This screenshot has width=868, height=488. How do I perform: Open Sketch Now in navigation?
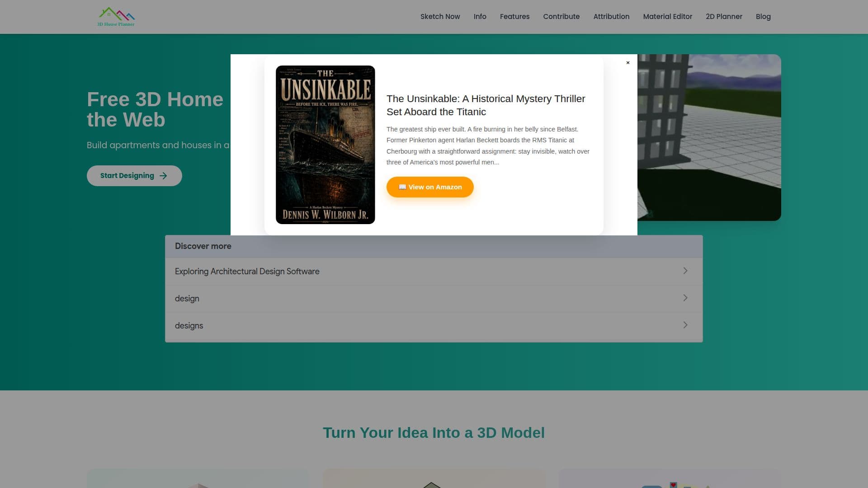tap(440, 17)
